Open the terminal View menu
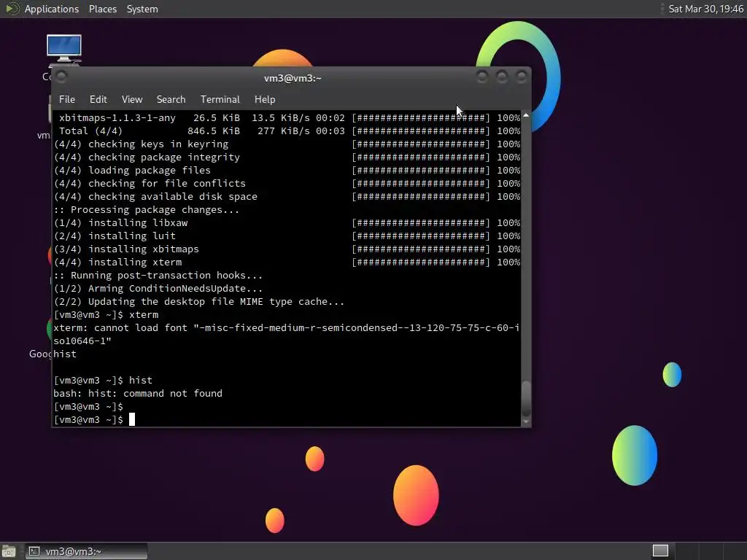Image resolution: width=747 pixels, height=560 pixels. 132,99
